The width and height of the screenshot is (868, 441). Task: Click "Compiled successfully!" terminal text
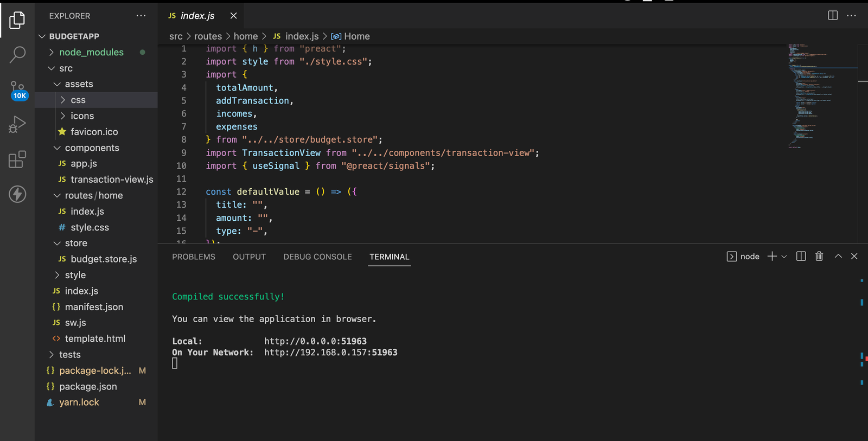tap(228, 297)
